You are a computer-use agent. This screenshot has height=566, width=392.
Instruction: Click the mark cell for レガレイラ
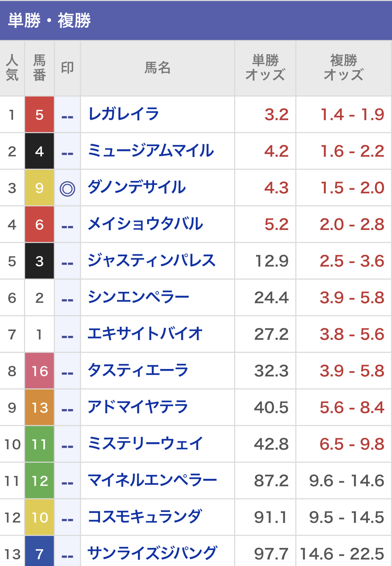coord(67,115)
